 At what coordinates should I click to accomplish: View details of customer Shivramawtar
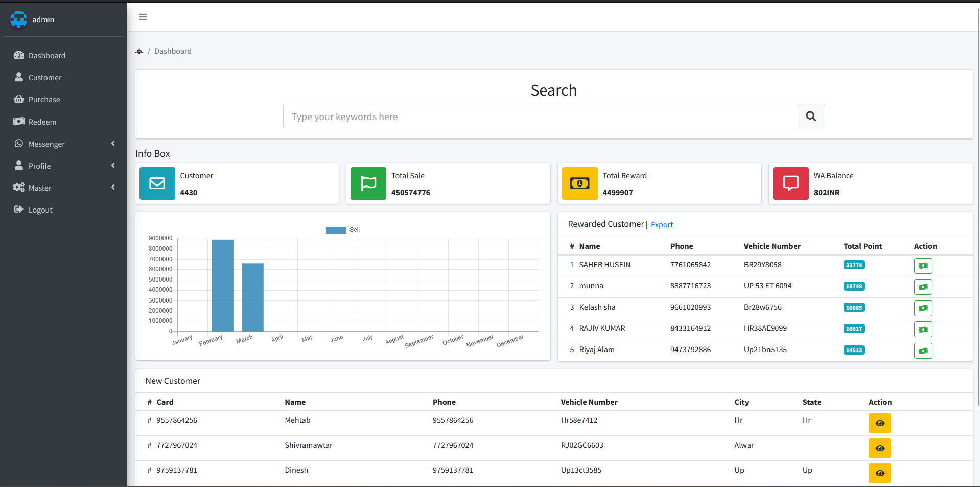click(879, 448)
